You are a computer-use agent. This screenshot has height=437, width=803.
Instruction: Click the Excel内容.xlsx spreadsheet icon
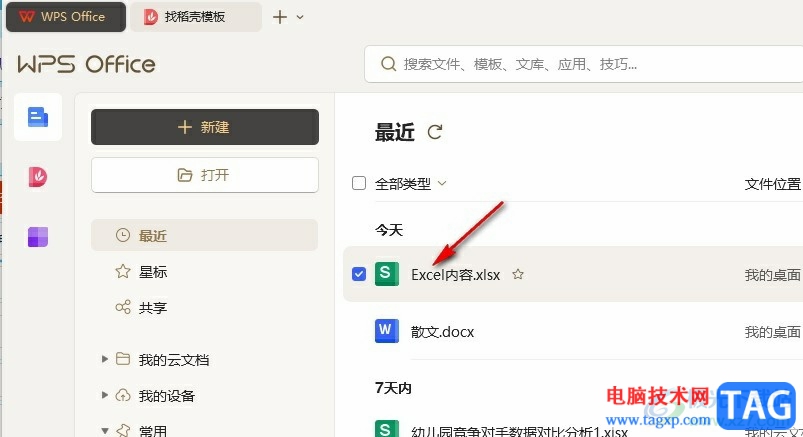(387, 274)
